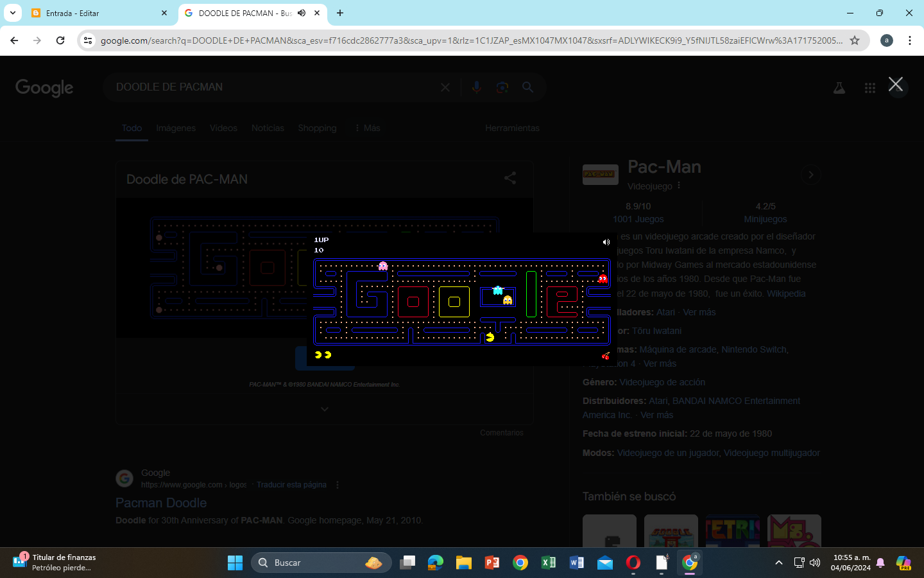Open the Windows Start menu
Image resolution: width=924 pixels, height=578 pixels.
(235, 563)
